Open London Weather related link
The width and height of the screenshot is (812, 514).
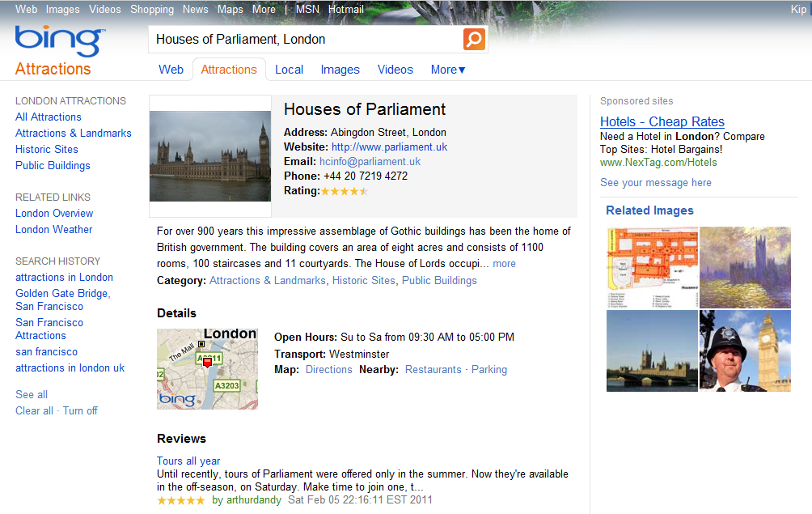coord(54,230)
